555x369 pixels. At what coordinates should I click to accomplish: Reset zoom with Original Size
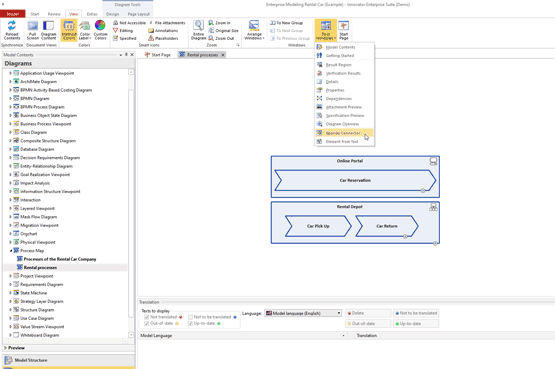[223, 30]
